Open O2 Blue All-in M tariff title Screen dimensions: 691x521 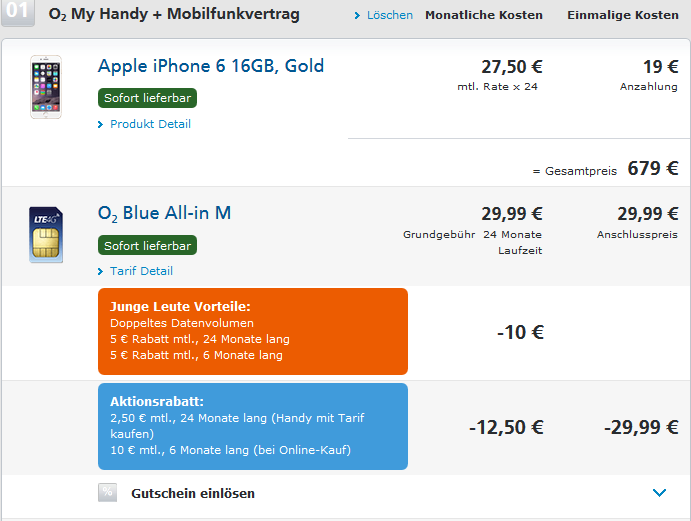click(x=164, y=213)
